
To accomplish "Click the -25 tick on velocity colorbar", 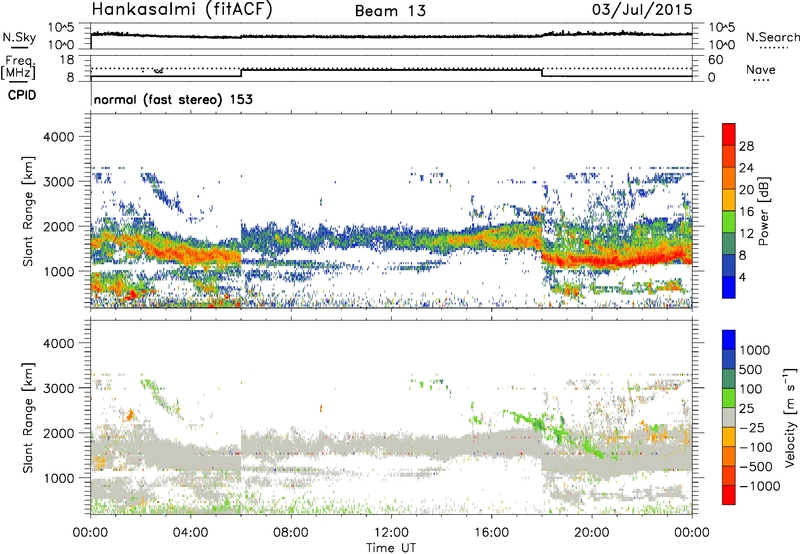I will click(x=752, y=427).
